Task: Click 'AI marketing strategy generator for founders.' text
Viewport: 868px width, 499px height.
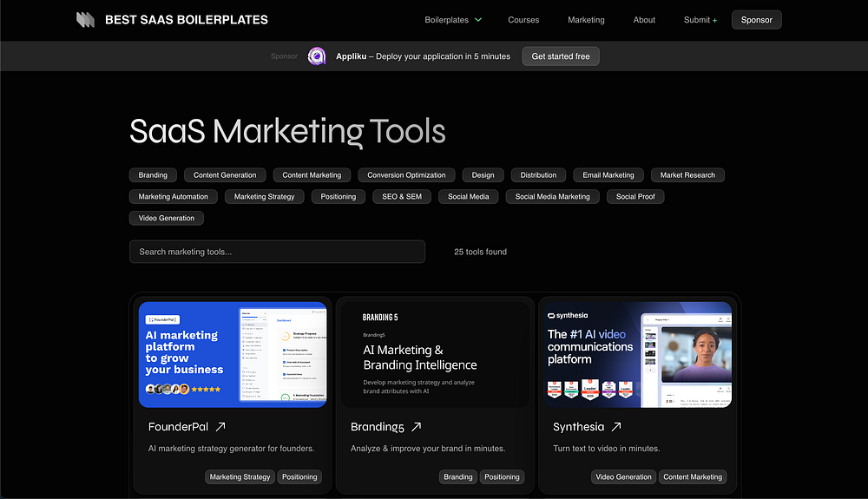Action: pyautogui.click(x=232, y=449)
